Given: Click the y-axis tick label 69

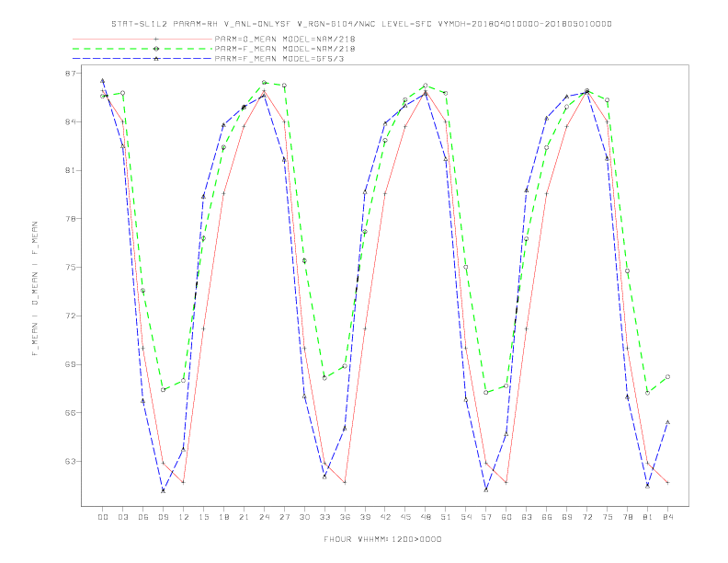Looking at the screenshot, I should 73,364.
